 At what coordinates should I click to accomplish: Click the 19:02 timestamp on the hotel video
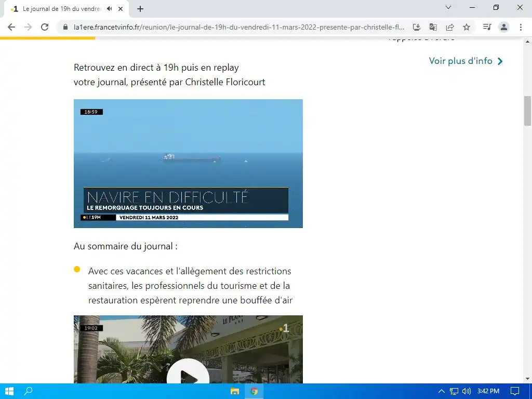91,328
